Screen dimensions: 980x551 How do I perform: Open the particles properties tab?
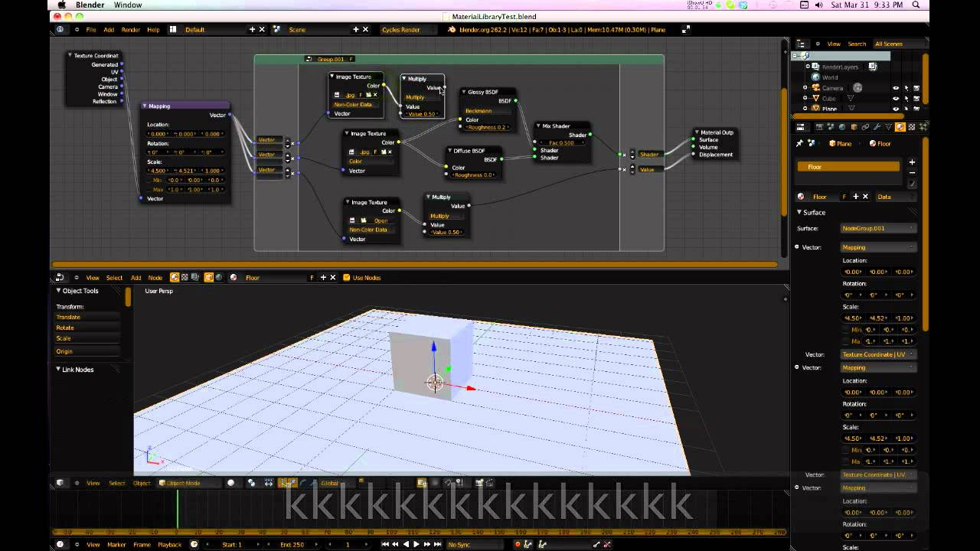coord(923,127)
